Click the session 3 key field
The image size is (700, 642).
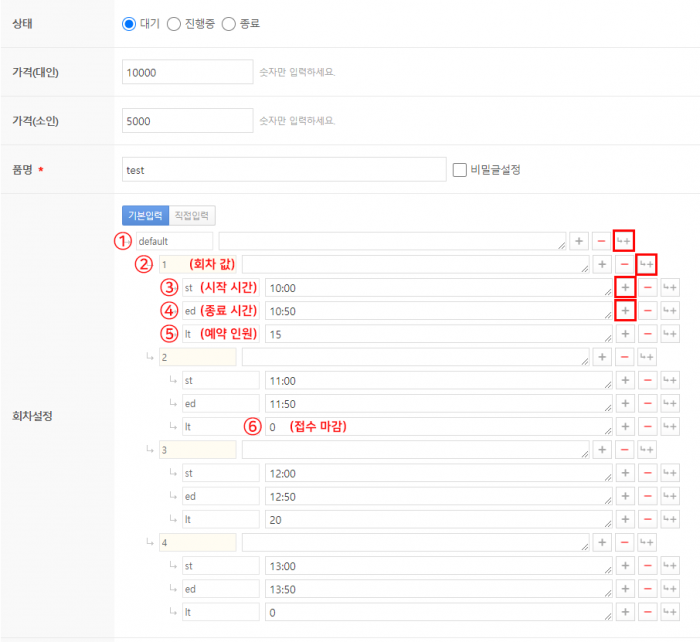pos(196,449)
